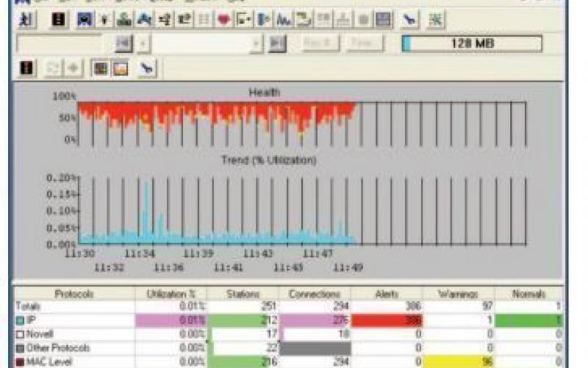The width and height of the screenshot is (588, 368).
Task: Click the 128 MB memory usage bar
Action: (x=472, y=43)
